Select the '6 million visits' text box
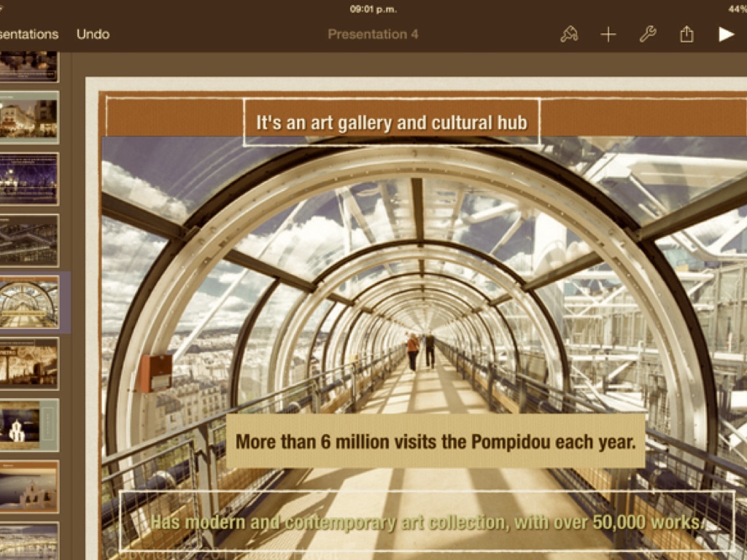 [x=436, y=441]
